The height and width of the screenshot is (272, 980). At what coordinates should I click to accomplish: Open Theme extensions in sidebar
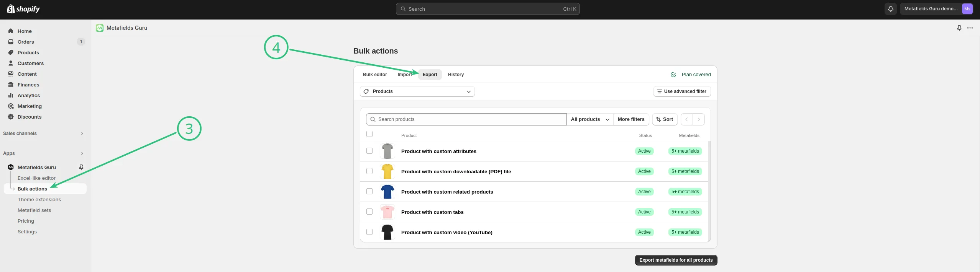coord(39,199)
